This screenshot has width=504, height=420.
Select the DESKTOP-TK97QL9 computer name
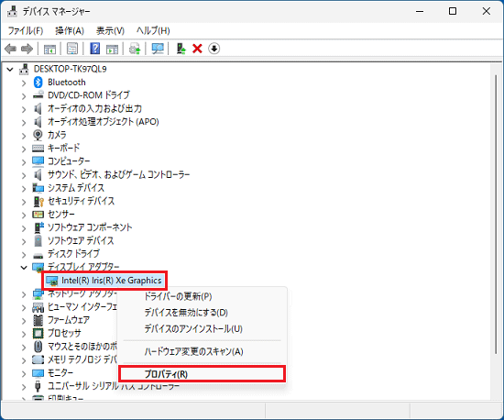70,69
